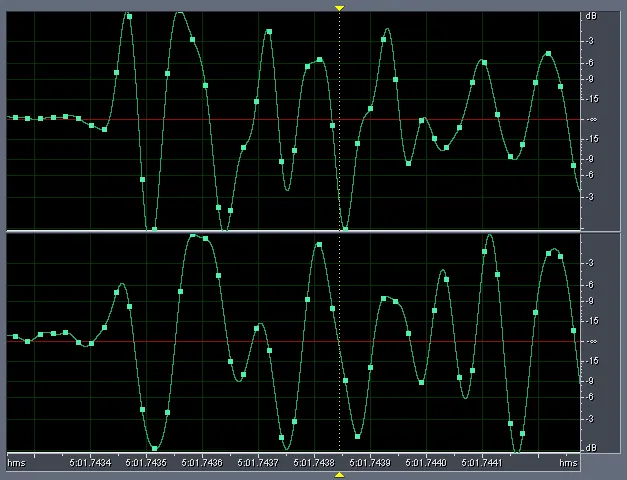Click the 5:01.7435 time ruler label
The height and width of the screenshot is (480, 627).
tap(146, 463)
